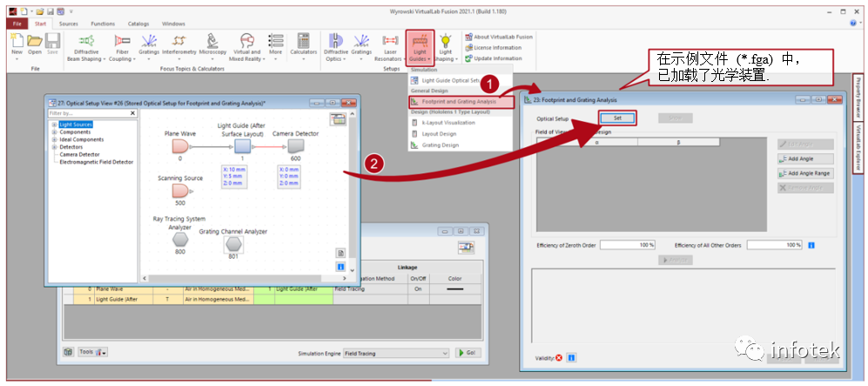Click the help icon at the ribbon's end
This screenshot has width=868, height=386.
tap(853, 24)
